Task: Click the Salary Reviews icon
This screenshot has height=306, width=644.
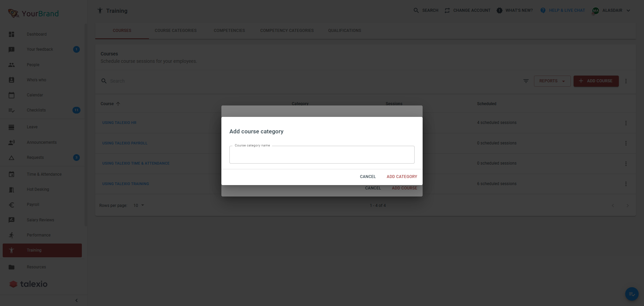Action: click(11, 220)
